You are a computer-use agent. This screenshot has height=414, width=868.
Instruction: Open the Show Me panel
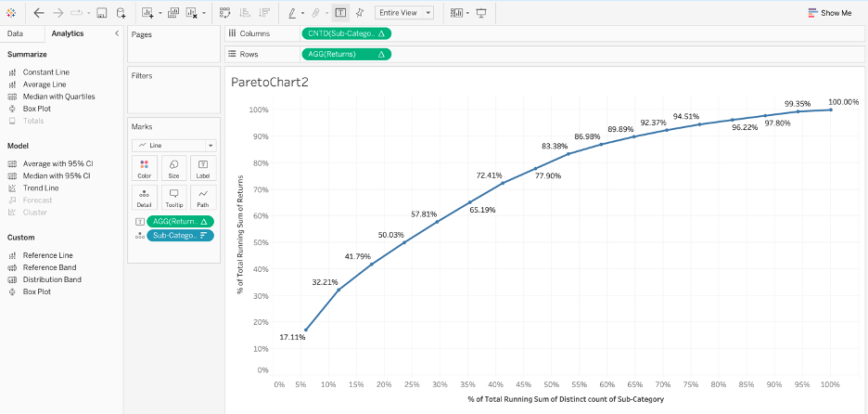829,13
